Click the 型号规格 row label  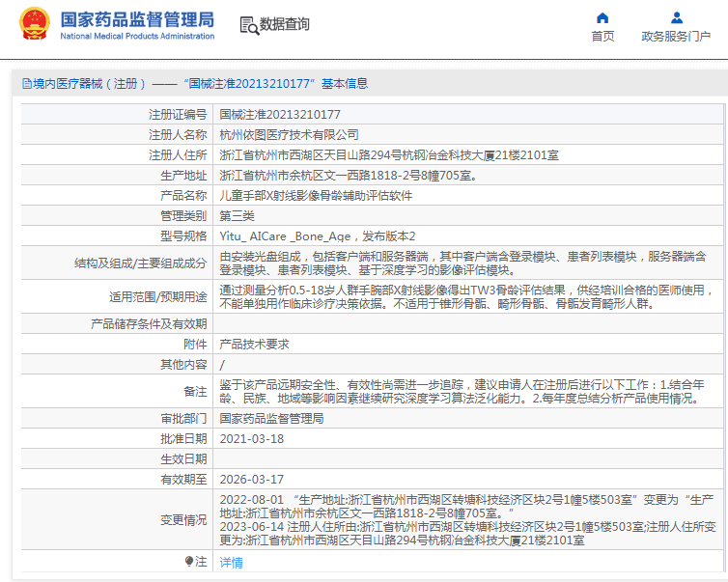tap(183, 236)
